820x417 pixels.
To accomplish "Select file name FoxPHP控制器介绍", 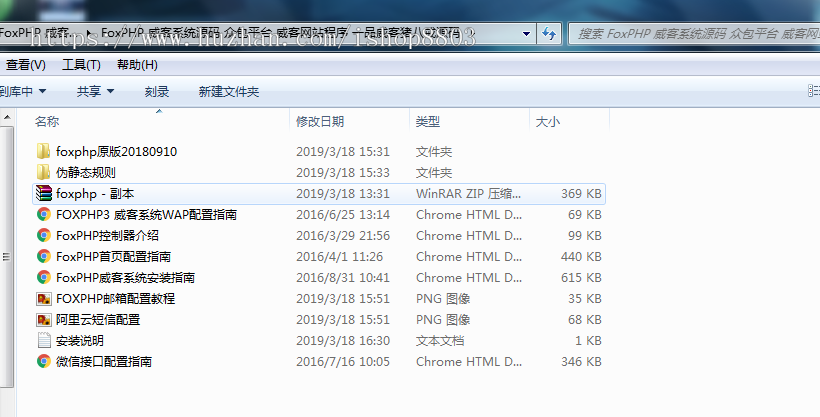I will (x=107, y=235).
